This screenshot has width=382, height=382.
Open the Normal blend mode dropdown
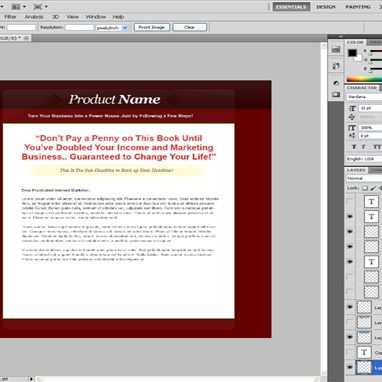[364, 178]
